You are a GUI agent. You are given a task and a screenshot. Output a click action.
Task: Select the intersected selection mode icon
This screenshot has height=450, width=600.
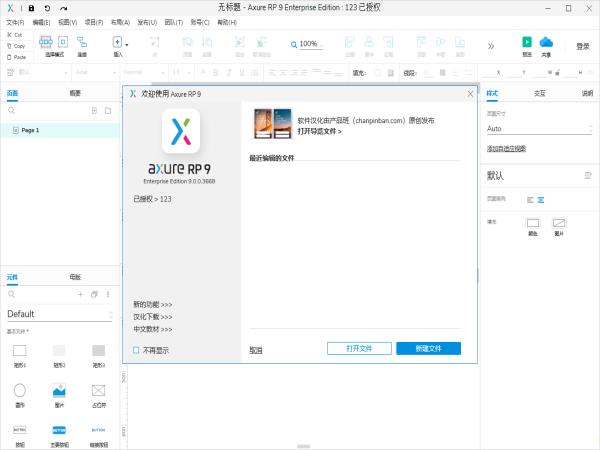point(46,41)
